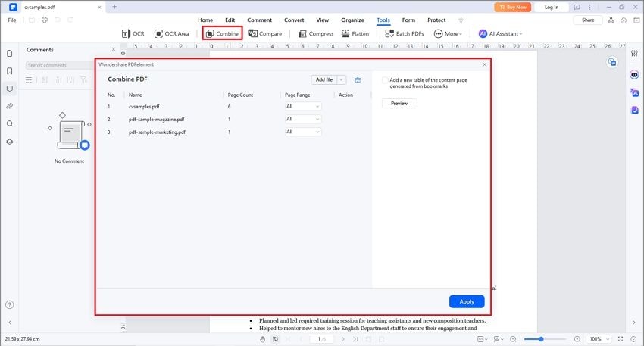The height and width of the screenshot is (346, 644).
Task: Click the Share button
Action: click(588, 20)
